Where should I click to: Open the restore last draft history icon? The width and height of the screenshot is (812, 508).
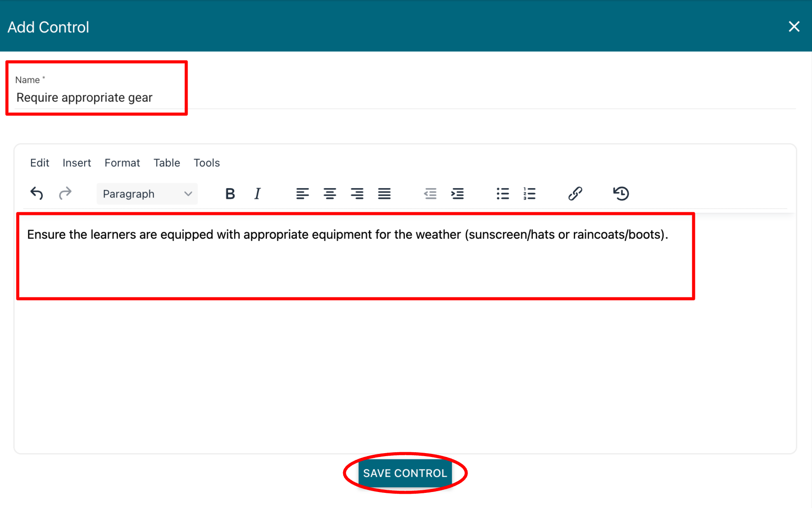[x=621, y=193]
